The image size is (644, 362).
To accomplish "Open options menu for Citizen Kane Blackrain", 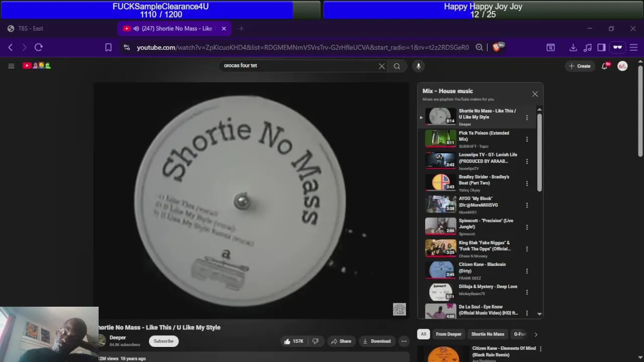I will [x=527, y=271].
